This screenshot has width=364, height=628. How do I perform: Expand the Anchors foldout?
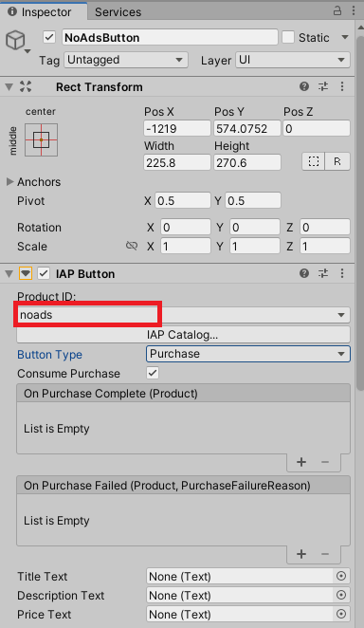pyautogui.click(x=10, y=182)
